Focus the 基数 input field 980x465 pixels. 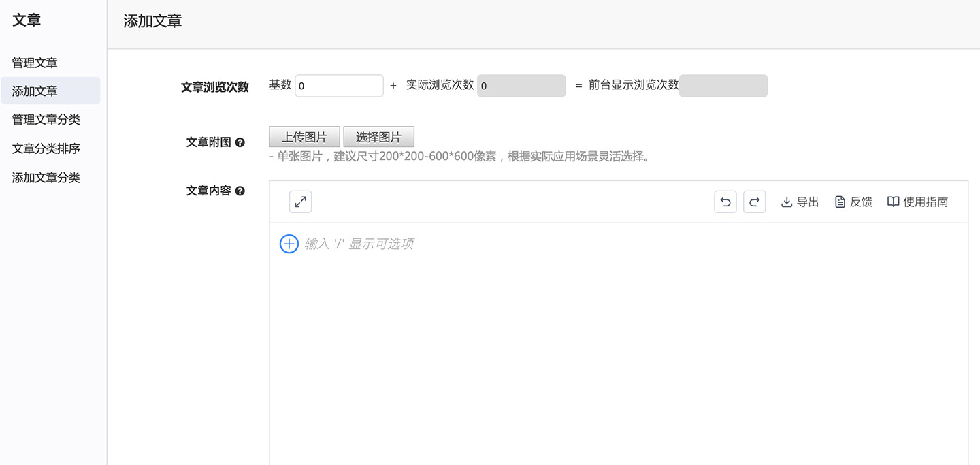click(x=340, y=86)
